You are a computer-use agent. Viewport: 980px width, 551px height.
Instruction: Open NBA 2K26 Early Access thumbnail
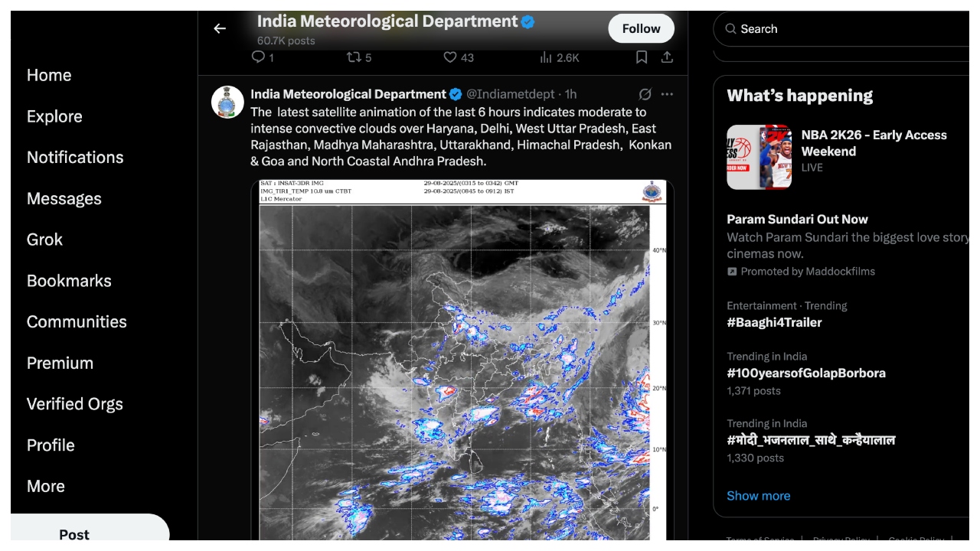click(x=759, y=157)
